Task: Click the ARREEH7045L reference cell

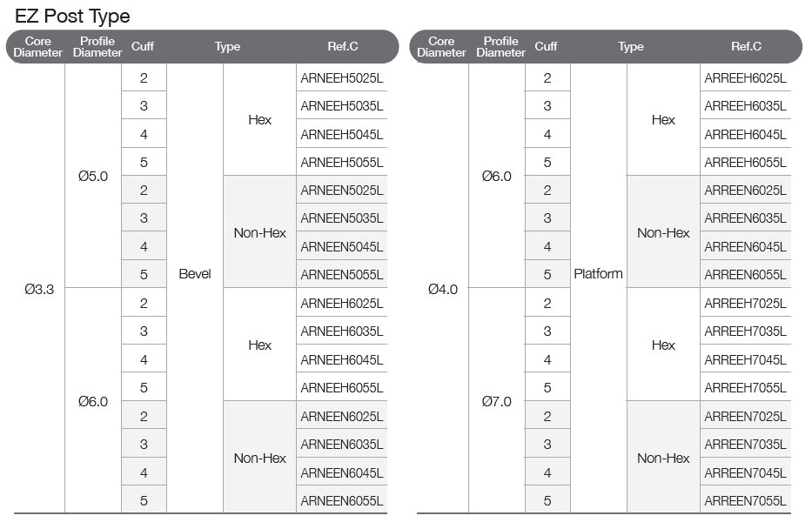Action: [x=745, y=359]
